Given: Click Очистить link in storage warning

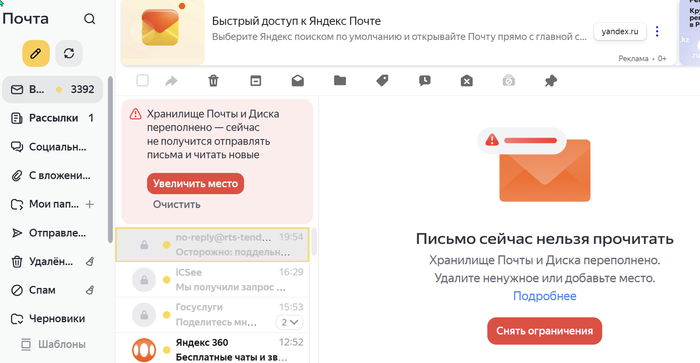Looking at the screenshot, I should (x=177, y=204).
